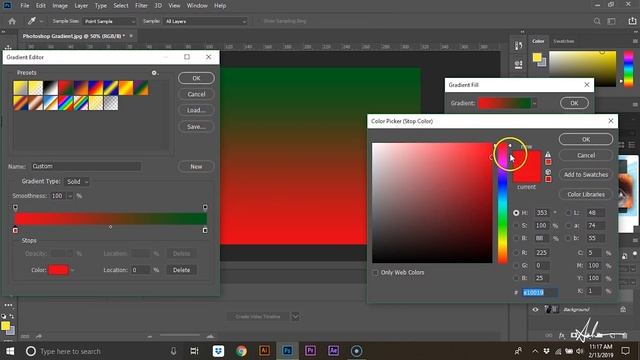This screenshot has width=640, height=360.
Task: Select the G green radio button
Action: (x=516, y=266)
